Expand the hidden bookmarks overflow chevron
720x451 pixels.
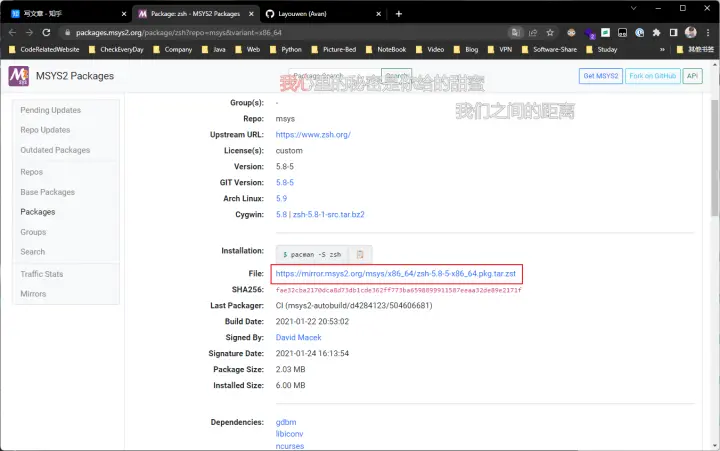[x=662, y=50]
